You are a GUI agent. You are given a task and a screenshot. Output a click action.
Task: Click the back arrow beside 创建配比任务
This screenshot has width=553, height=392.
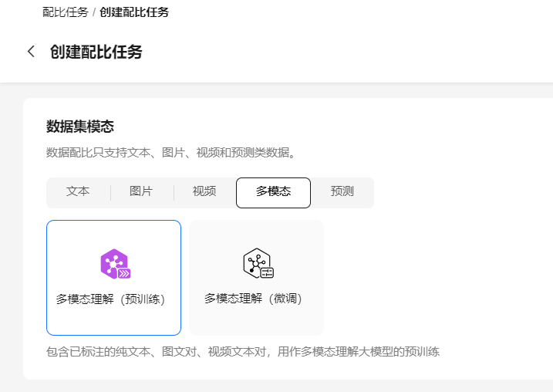click(x=31, y=52)
